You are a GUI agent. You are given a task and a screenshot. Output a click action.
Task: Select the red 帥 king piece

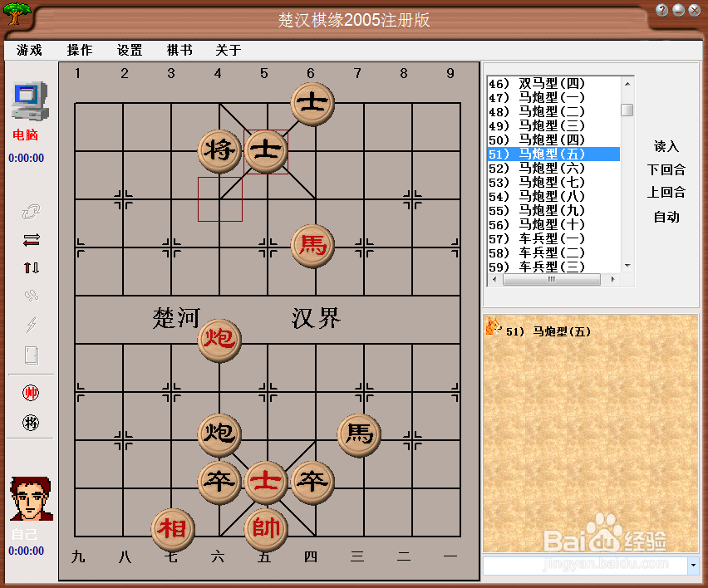click(x=267, y=529)
